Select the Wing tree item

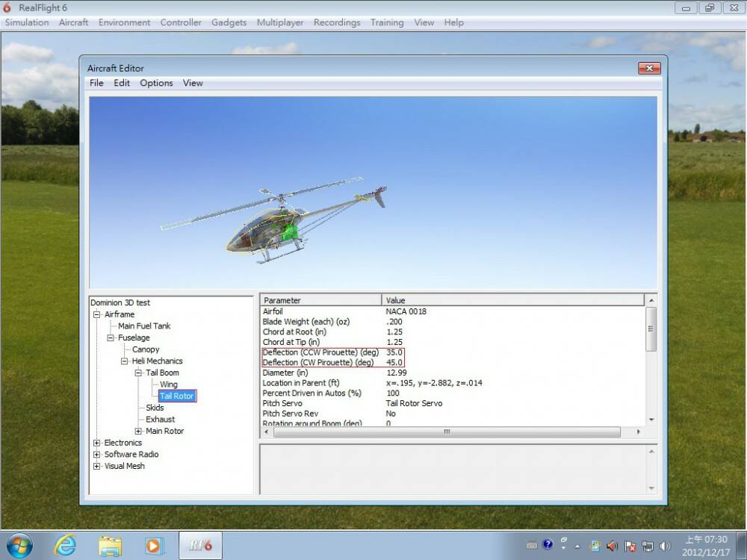[169, 385]
